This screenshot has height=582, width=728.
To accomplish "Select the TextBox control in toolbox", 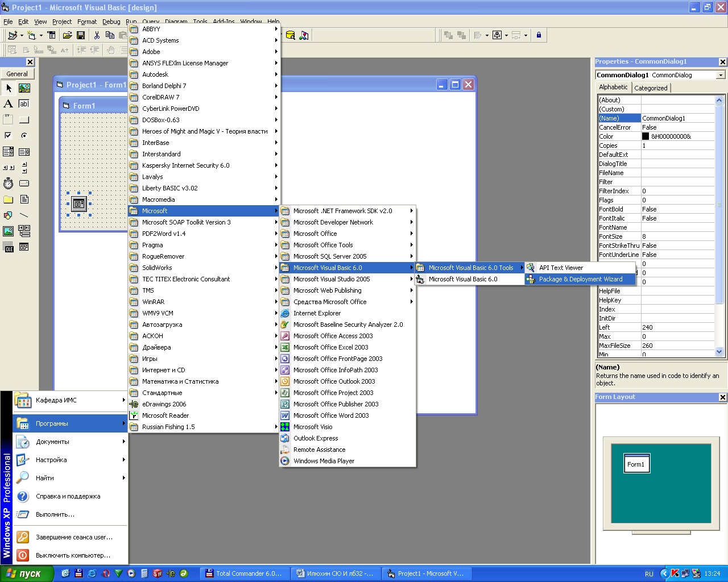I will (24, 104).
